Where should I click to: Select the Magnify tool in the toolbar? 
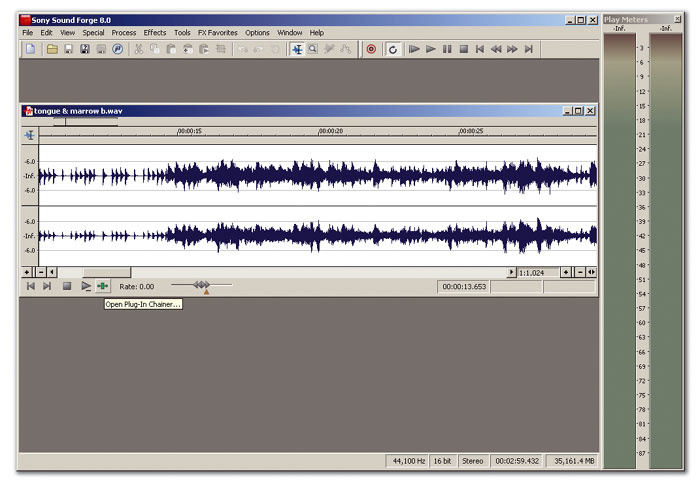[x=313, y=49]
